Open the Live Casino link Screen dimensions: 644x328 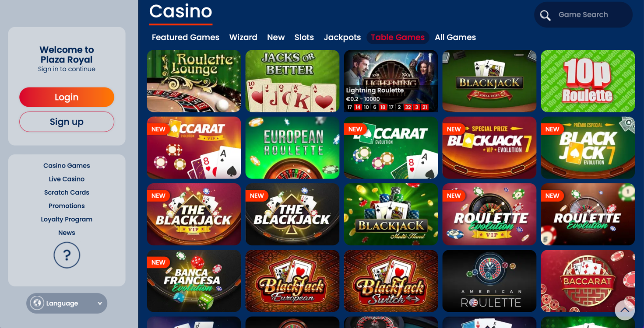[x=67, y=179]
